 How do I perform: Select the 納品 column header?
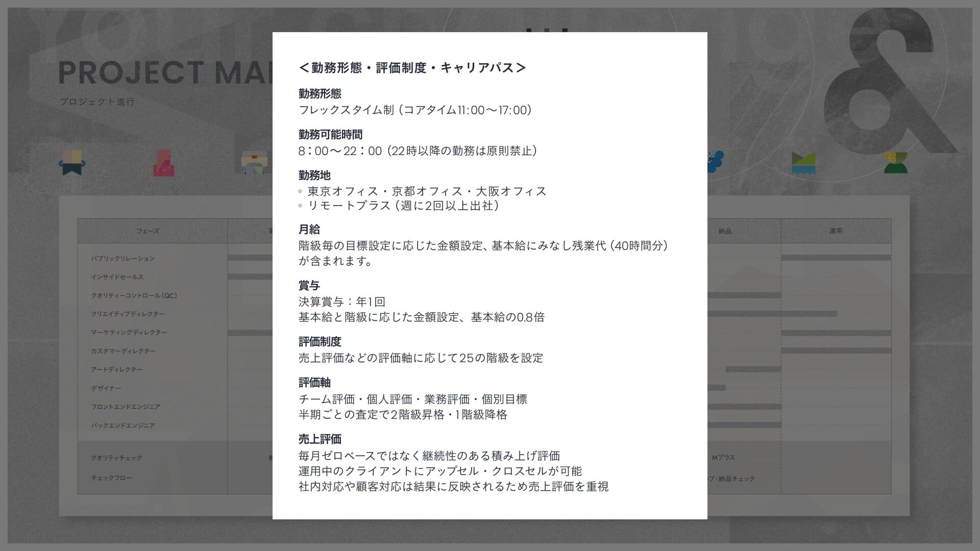[725, 231]
